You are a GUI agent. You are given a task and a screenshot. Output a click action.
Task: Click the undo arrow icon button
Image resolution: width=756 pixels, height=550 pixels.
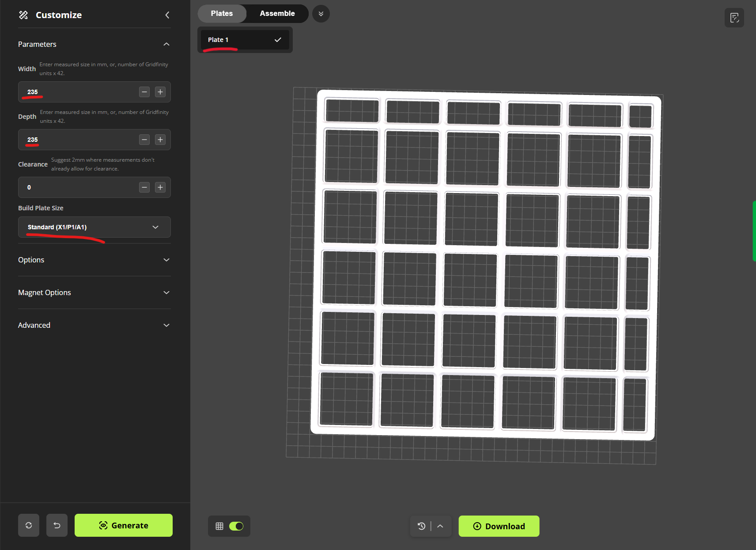pos(57,525)
